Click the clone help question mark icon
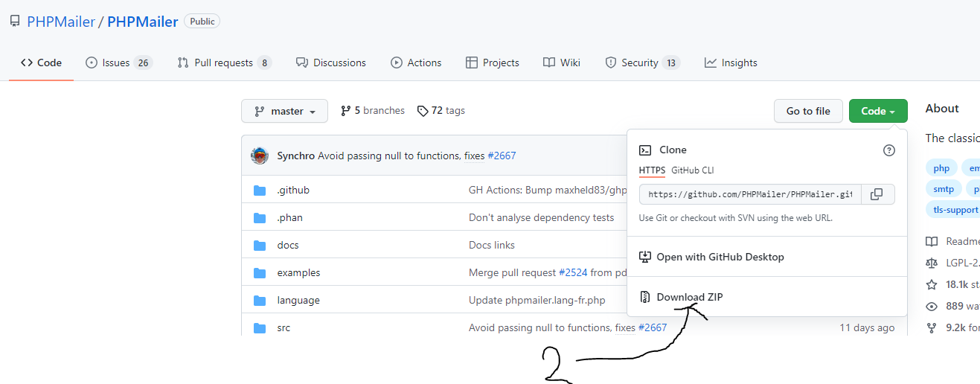This screenshot has height=384, width=980. 889,150
